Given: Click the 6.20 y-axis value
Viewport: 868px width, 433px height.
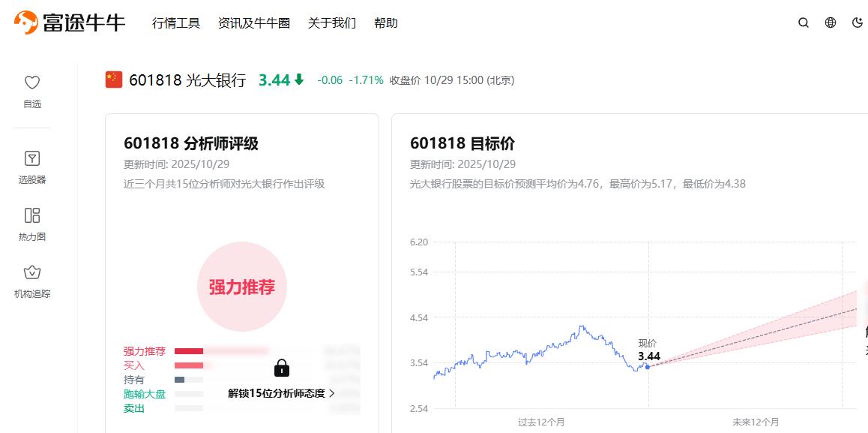Looking at the screenshot, I should [419, 242].
